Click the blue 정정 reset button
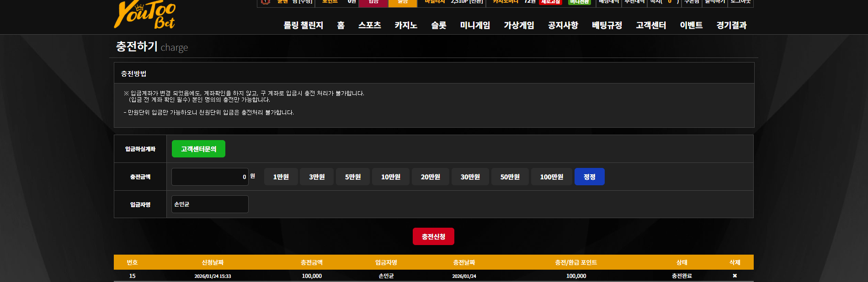868x282 pixels. 590,177
